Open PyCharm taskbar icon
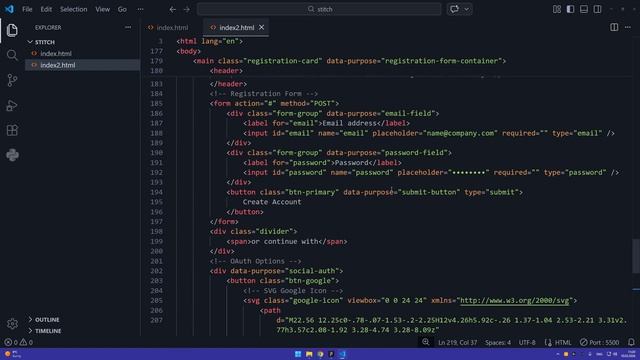This screenshot has height=360, width=640. 331,354
